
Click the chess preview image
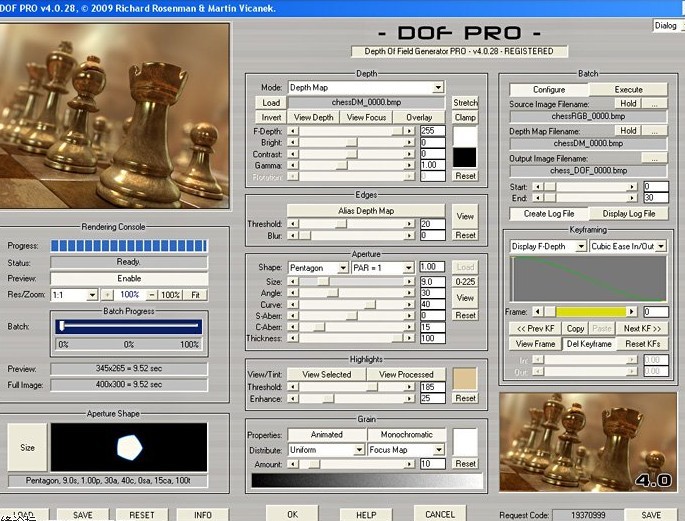coord(114,116)
